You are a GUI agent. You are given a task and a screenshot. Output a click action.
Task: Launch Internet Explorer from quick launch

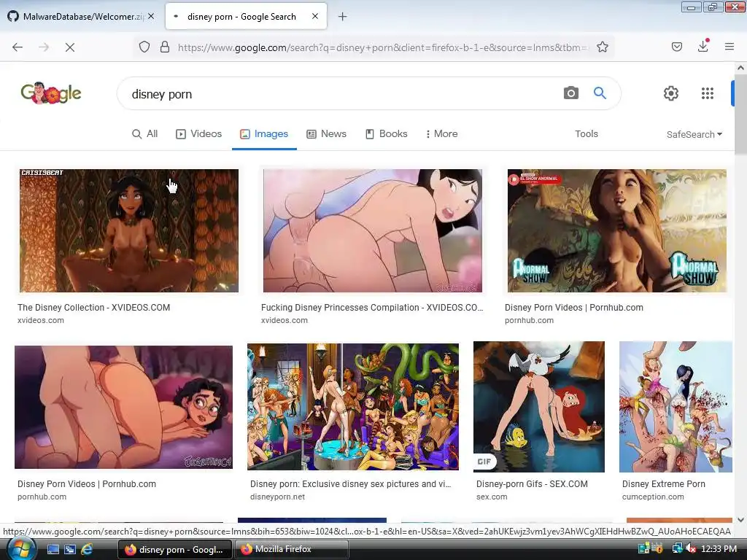pyautogui.click(x=87, y=550)
